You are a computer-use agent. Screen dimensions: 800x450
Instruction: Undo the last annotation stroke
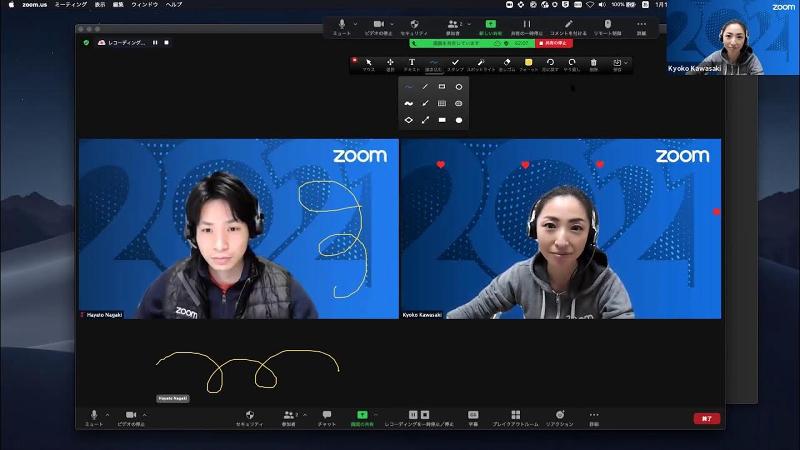click(x=549, y=63)
